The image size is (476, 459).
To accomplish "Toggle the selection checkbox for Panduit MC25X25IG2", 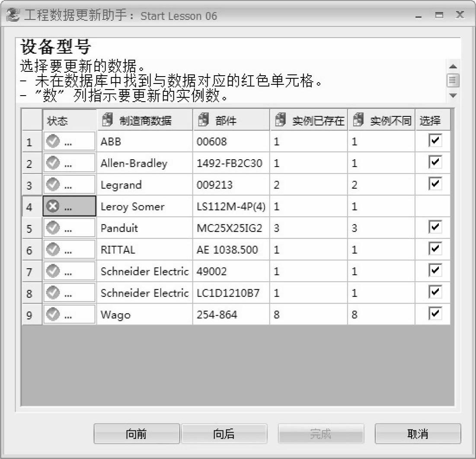I will [435, 227].
